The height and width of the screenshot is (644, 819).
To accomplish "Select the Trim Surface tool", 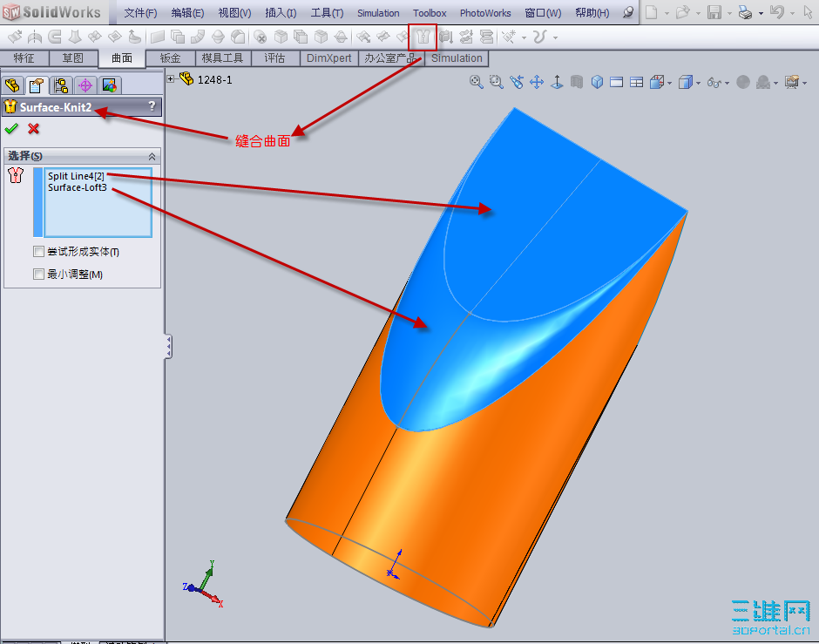I will tap(382, 37).
